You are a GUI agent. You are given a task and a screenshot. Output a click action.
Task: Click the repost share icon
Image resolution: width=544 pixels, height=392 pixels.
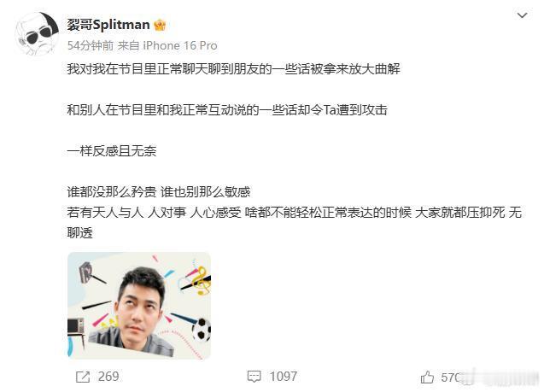point(83,377)
